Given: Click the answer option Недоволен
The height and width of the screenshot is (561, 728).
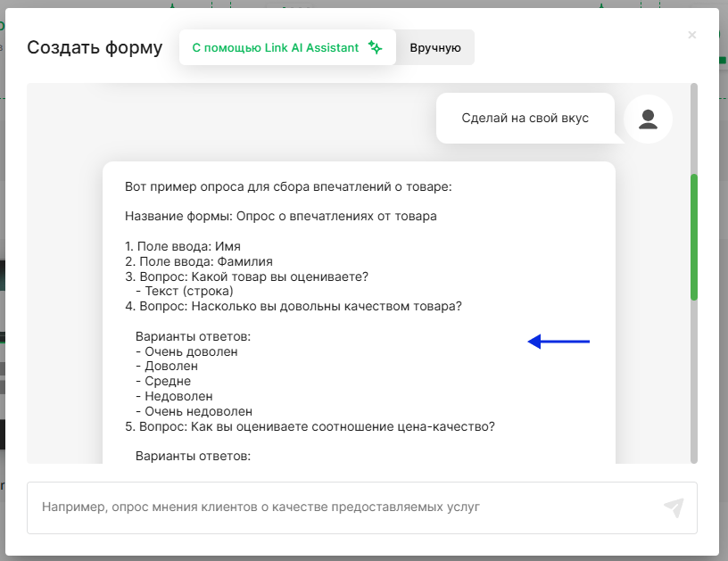Looking at the screenshot, I should point(174,396).
